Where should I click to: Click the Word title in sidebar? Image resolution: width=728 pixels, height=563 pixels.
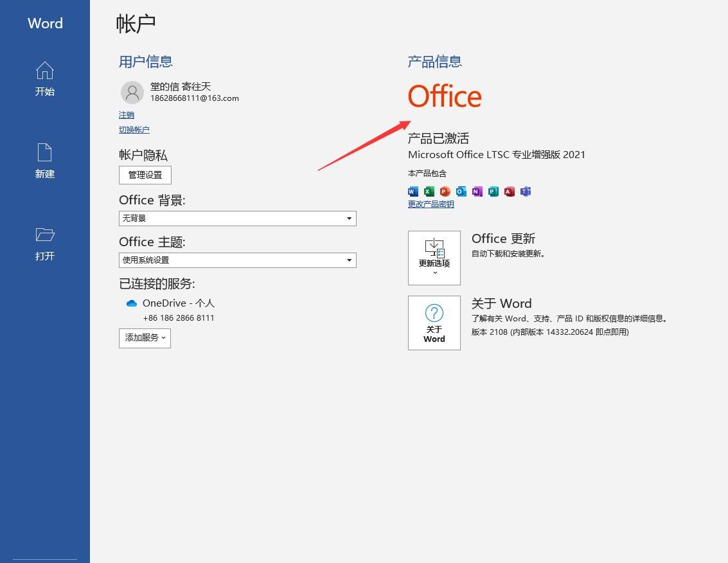coord(45,23)
